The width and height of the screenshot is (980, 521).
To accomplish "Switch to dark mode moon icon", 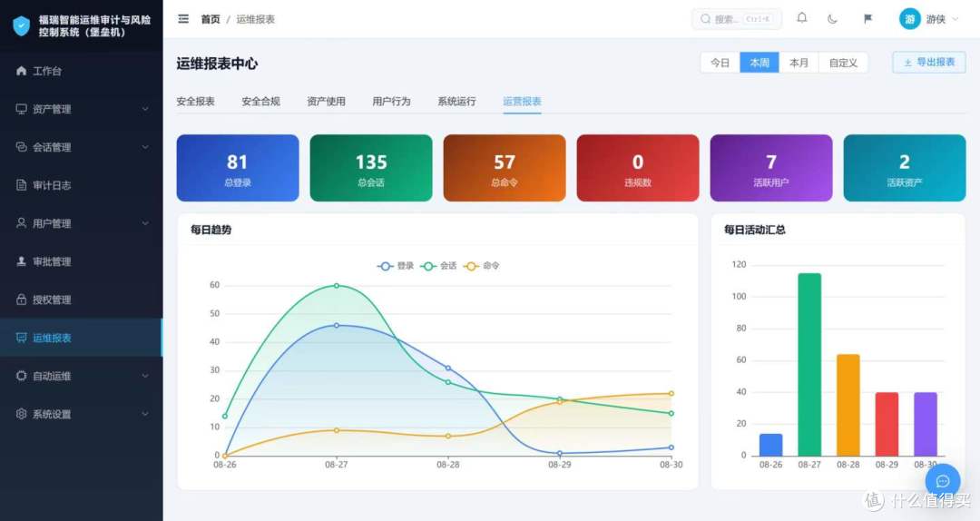I will (832, 19).
